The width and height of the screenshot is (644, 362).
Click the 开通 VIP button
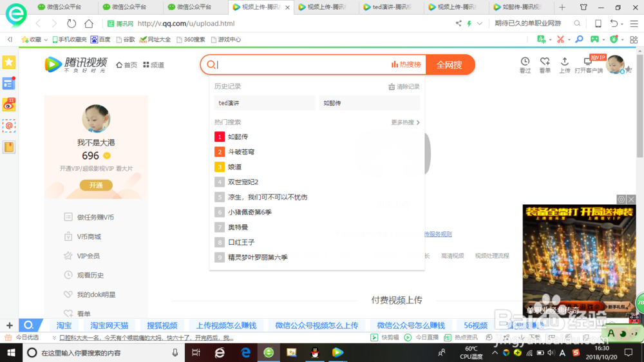(x=96, y=186)
